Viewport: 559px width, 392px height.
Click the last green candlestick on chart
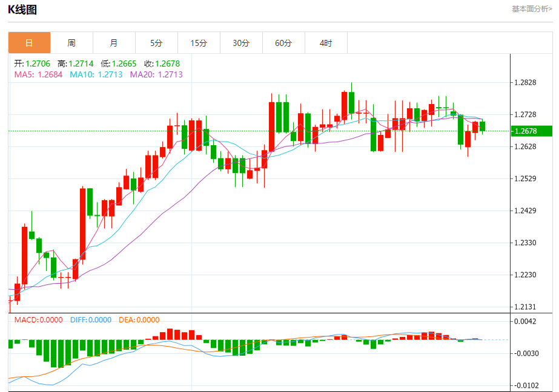482,126
